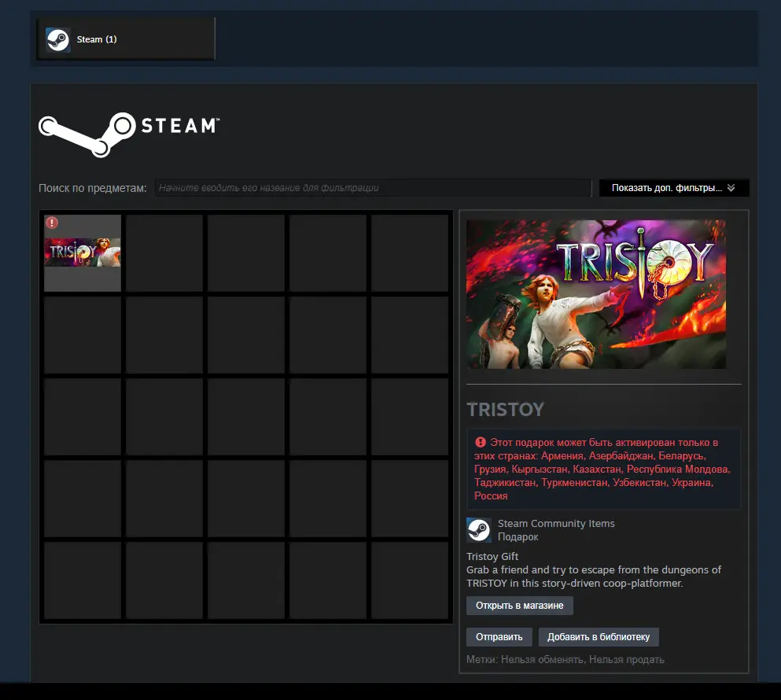781x700 pixels.
Task: Click 'Добавить в библиотеку' button
Action: tap(599, 637)
